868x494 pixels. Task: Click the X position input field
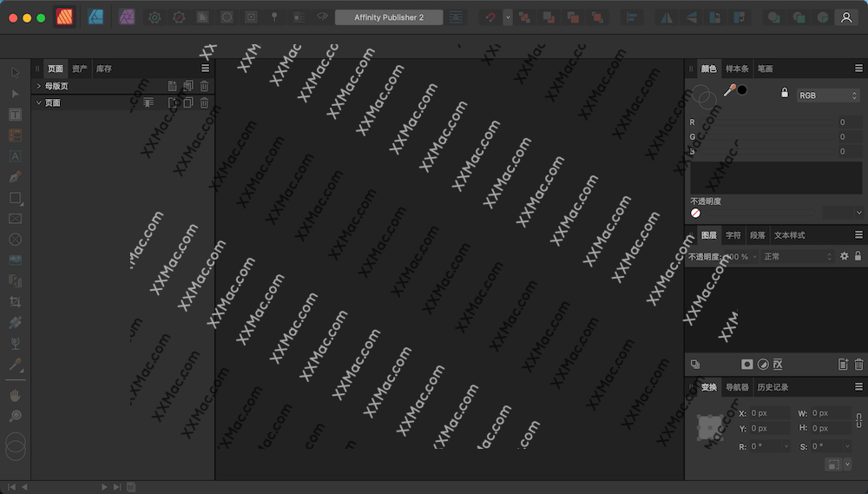[769, 413]
